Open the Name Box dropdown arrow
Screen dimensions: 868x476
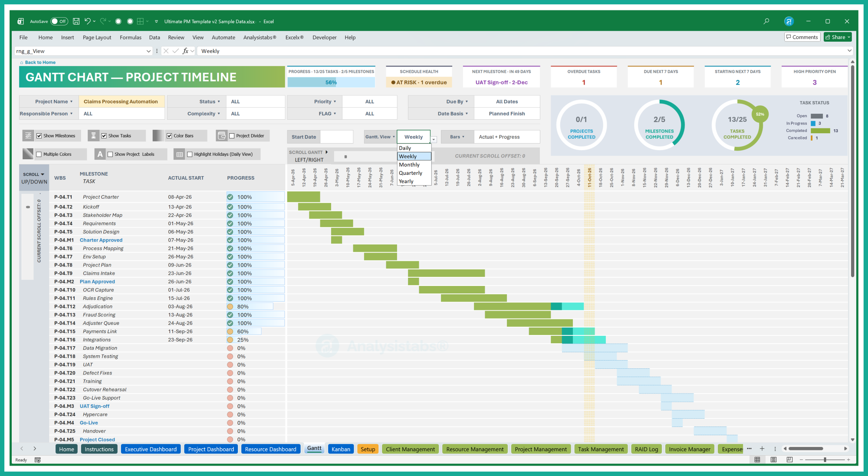click(148, 51)
